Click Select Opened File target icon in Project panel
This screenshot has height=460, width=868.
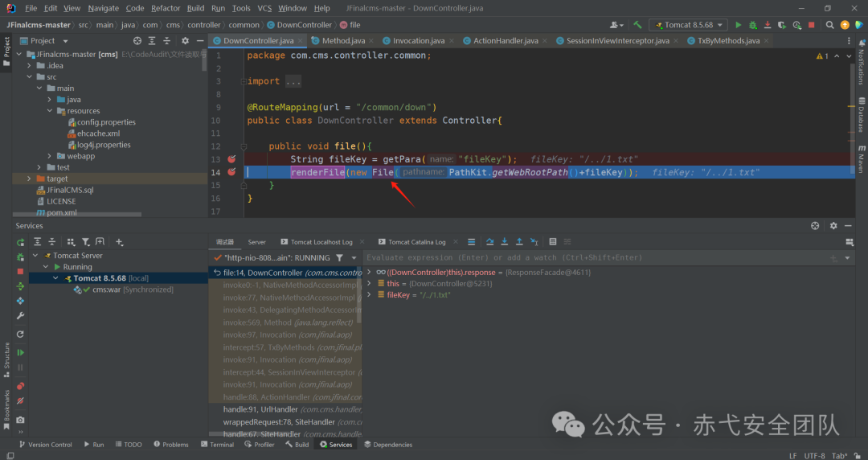137,41
